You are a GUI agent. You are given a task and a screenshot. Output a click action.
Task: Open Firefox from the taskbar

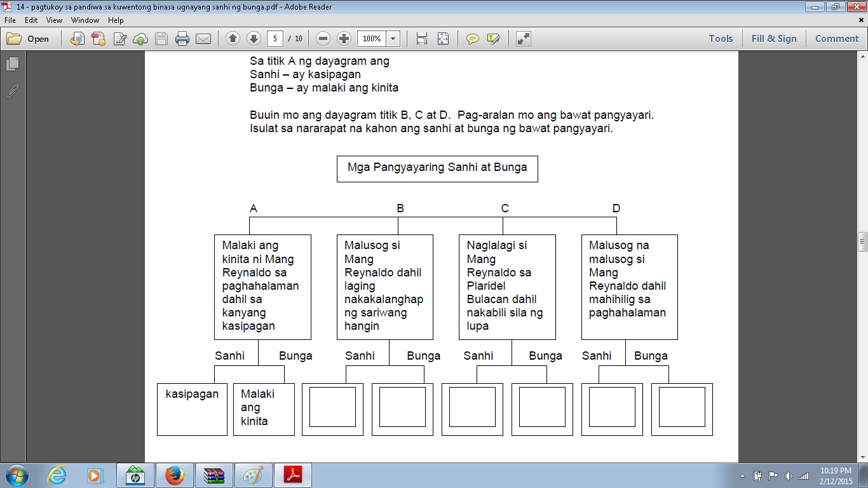[174, 475]
